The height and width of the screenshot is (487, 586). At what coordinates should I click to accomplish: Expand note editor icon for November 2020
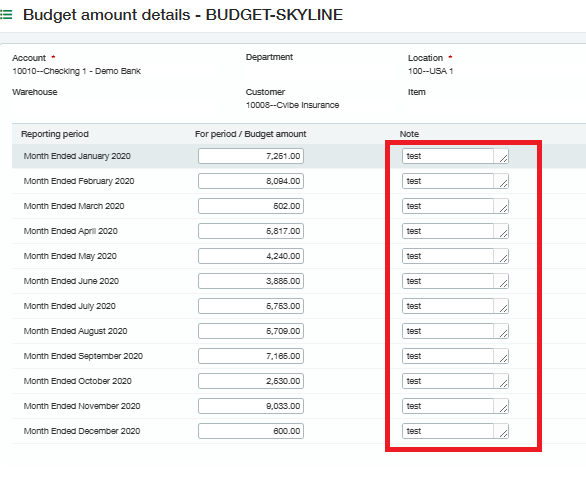(x=501, y=406)
